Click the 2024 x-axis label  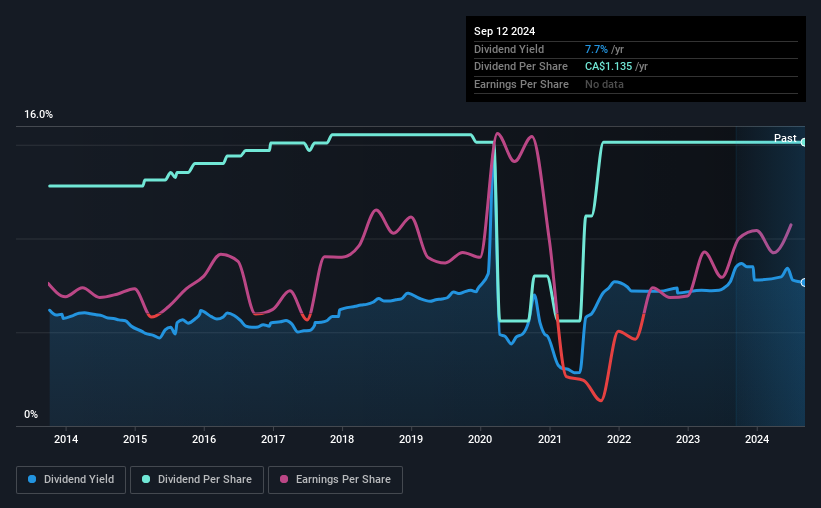757,439
